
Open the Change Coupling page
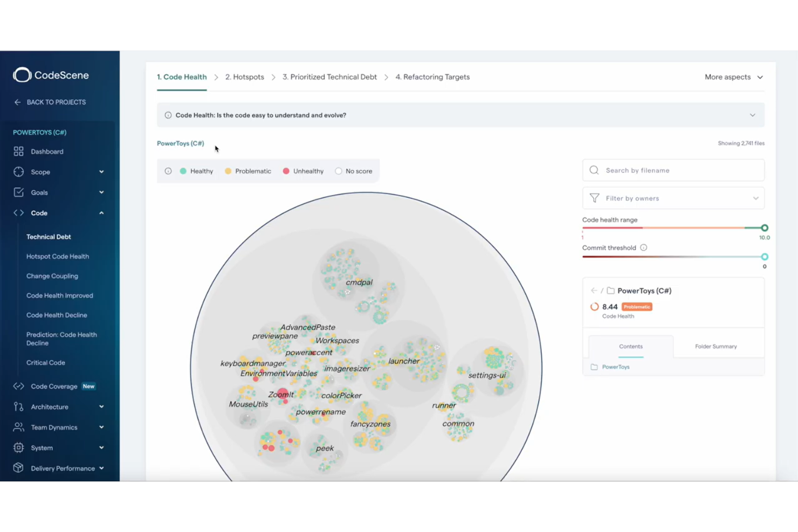coord(52,276)
